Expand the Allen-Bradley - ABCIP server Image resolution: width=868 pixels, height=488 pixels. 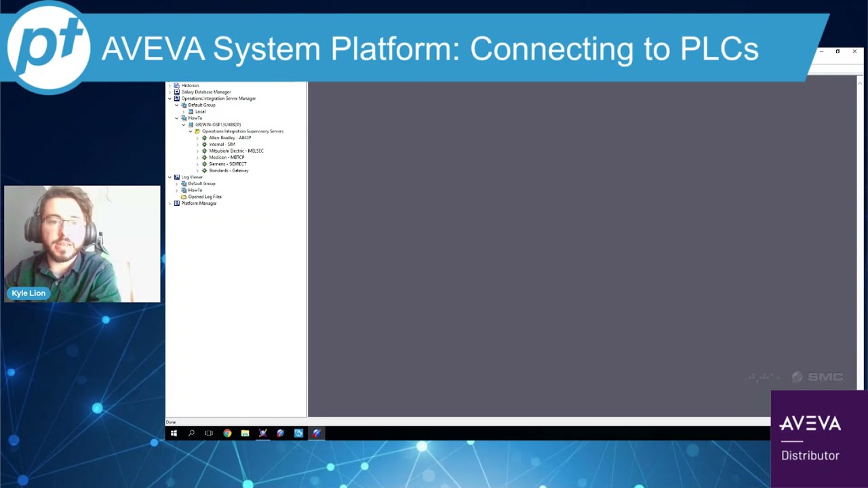pyautogui.click(x=197, y=138)
